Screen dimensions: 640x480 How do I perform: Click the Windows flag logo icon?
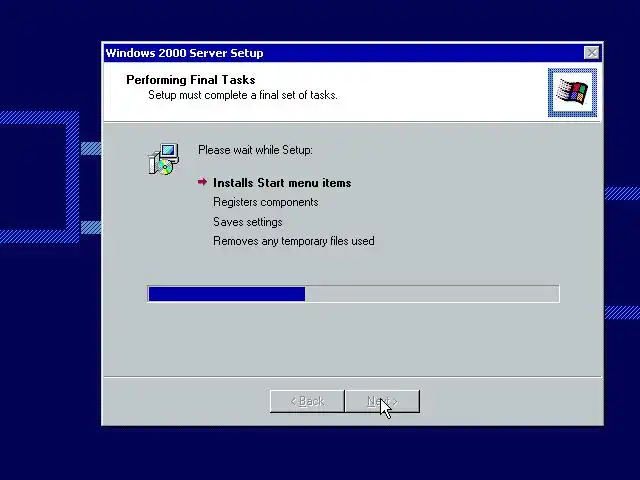[572, 93]
